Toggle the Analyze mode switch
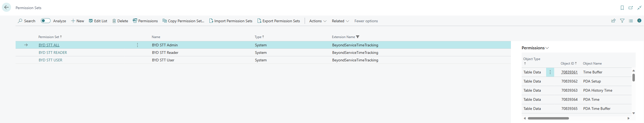The height and width of the screenshot is (123, 644). point(46,21)
